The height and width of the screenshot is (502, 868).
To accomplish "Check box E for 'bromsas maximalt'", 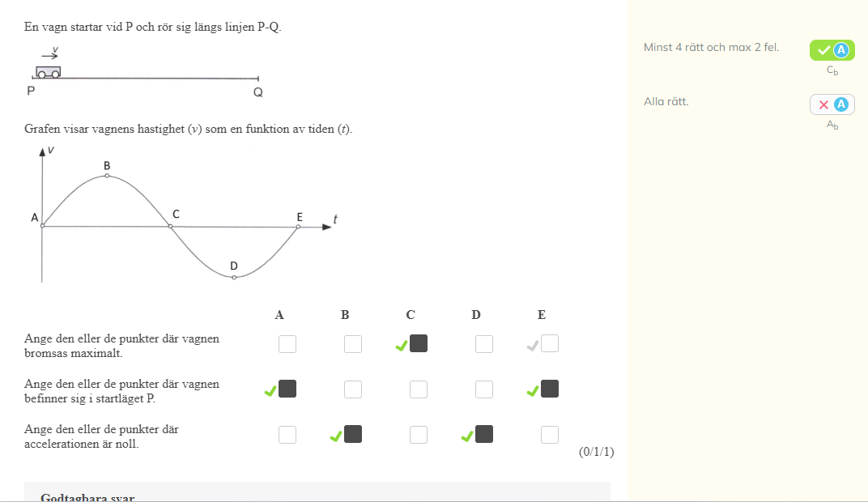I will 550,344.
